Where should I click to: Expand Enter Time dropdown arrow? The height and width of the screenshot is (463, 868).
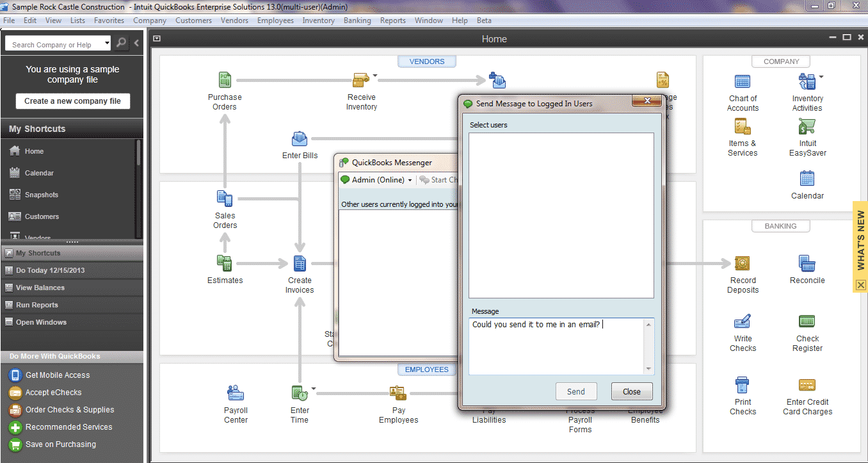click(x=313, y=388)
